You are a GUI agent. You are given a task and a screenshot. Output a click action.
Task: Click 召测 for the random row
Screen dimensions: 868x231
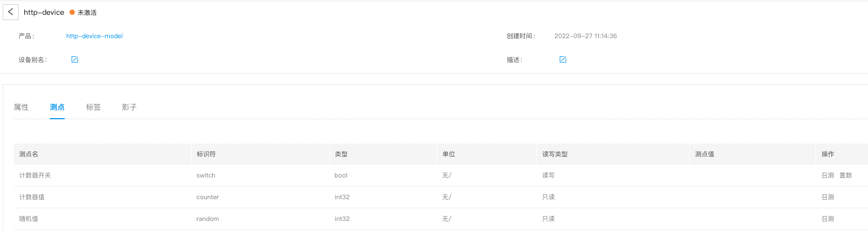(828, 219)
